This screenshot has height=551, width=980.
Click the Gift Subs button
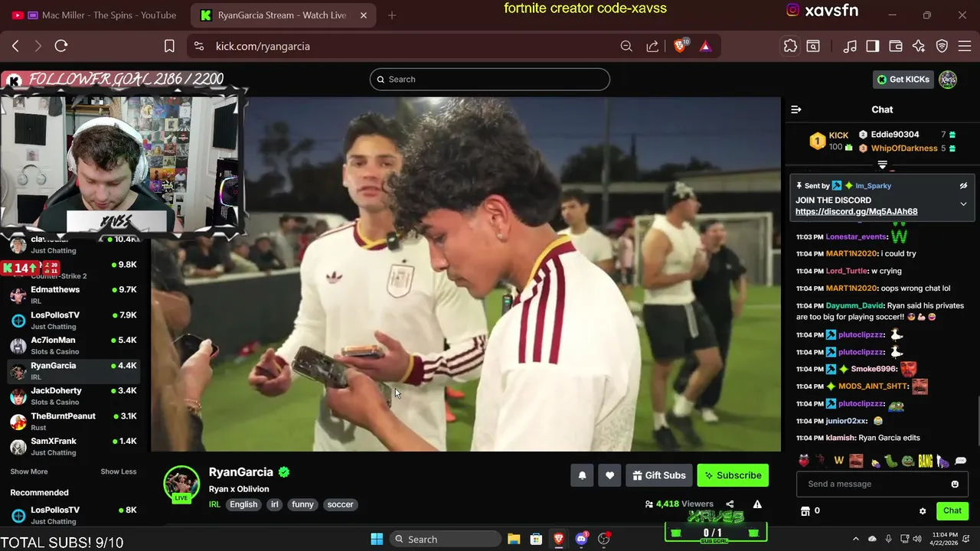click(x=658, y=475)
